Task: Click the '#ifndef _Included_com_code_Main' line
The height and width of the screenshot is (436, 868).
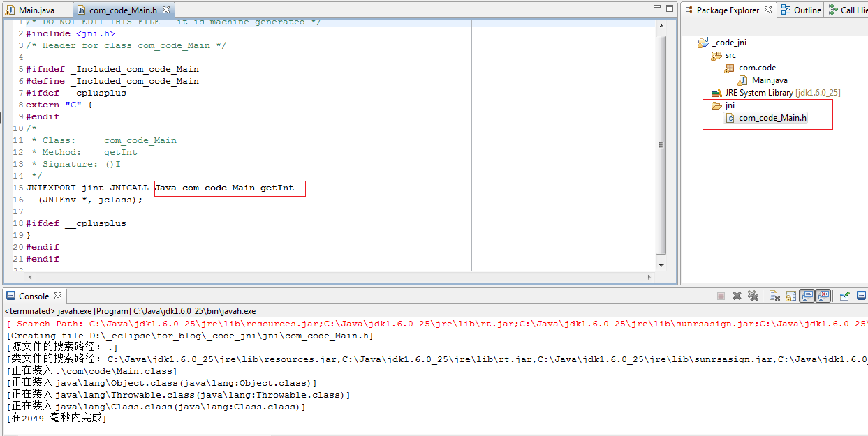Action: 112,69
